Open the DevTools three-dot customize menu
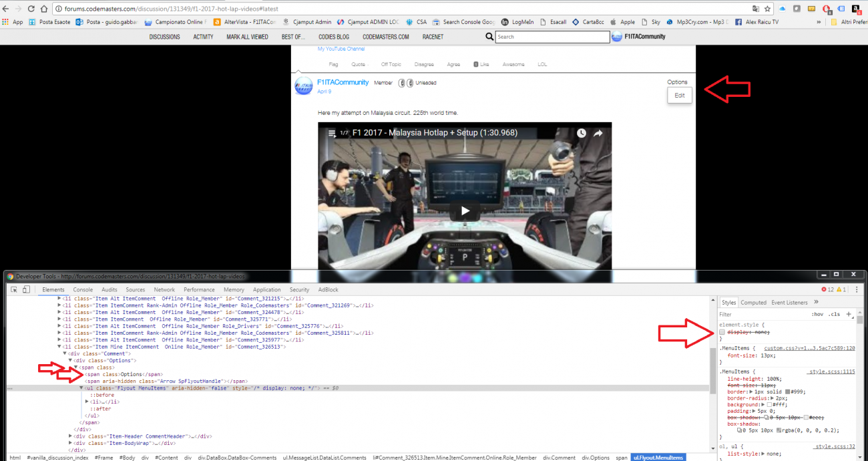 [858, 290]
